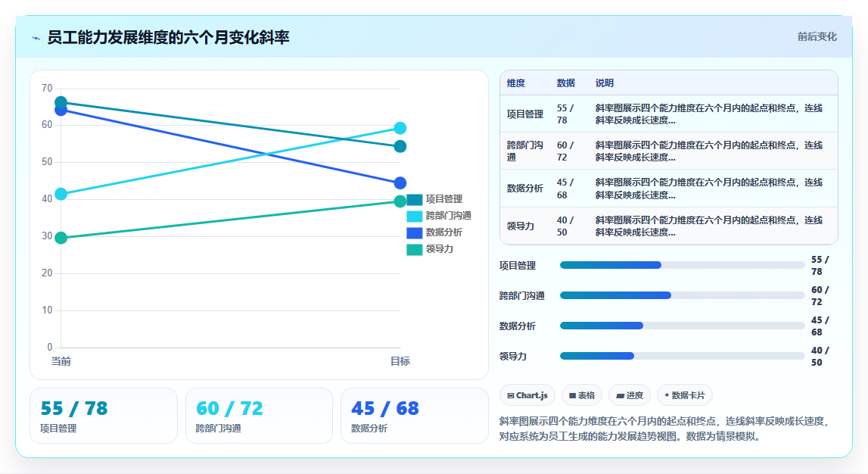This screenshot has height=474, width=868.
Task: Click the 当前 x-axis label
Action: pos(61,362)
